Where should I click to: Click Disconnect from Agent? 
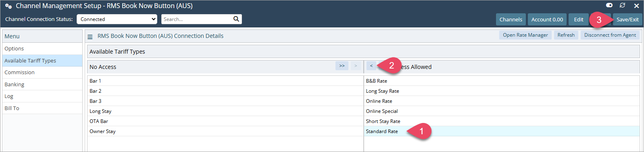point(610,35)
